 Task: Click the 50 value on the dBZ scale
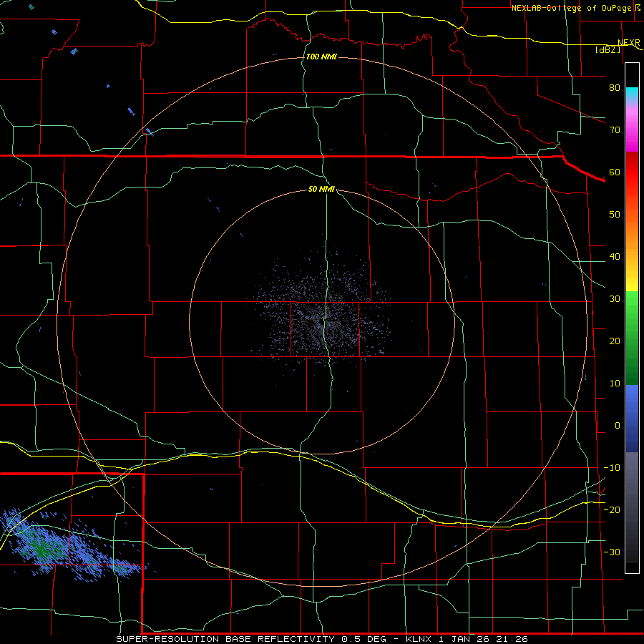point(615,215)
